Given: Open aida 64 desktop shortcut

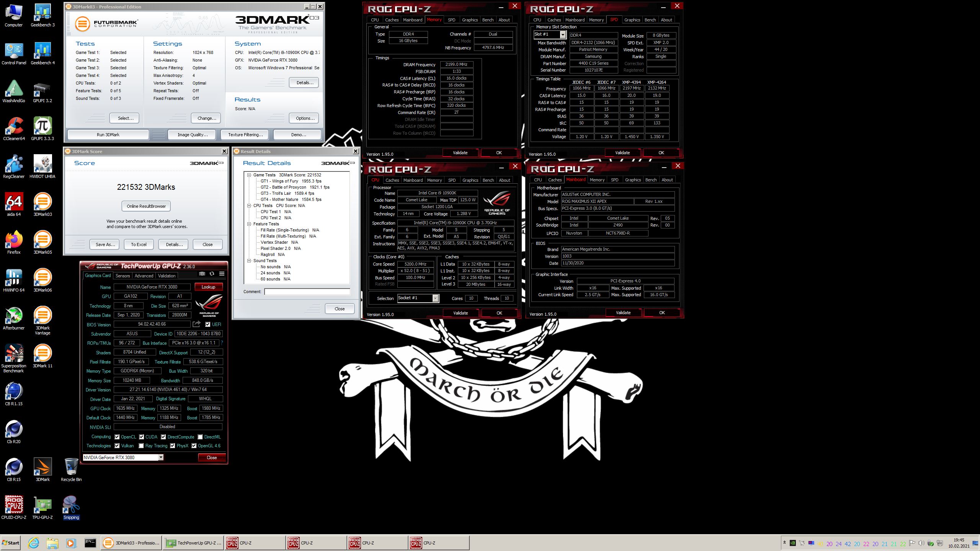Looking at the screenshot, I should pos(14,205).
